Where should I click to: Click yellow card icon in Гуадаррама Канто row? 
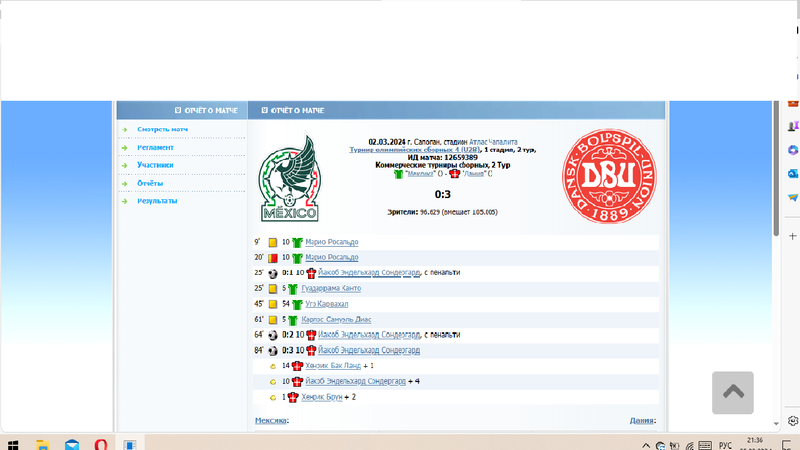click(273, 289)
